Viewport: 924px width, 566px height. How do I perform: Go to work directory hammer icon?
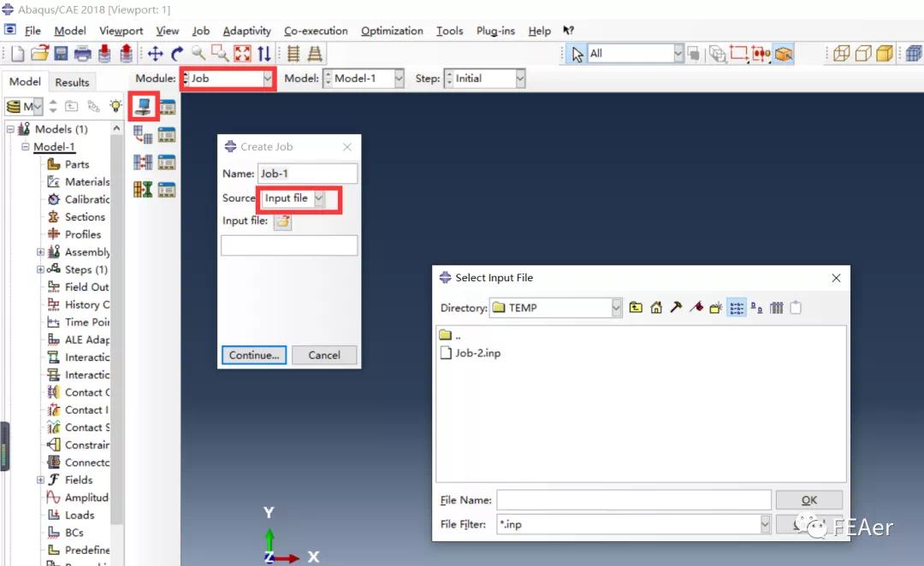[x=676, y=308]
